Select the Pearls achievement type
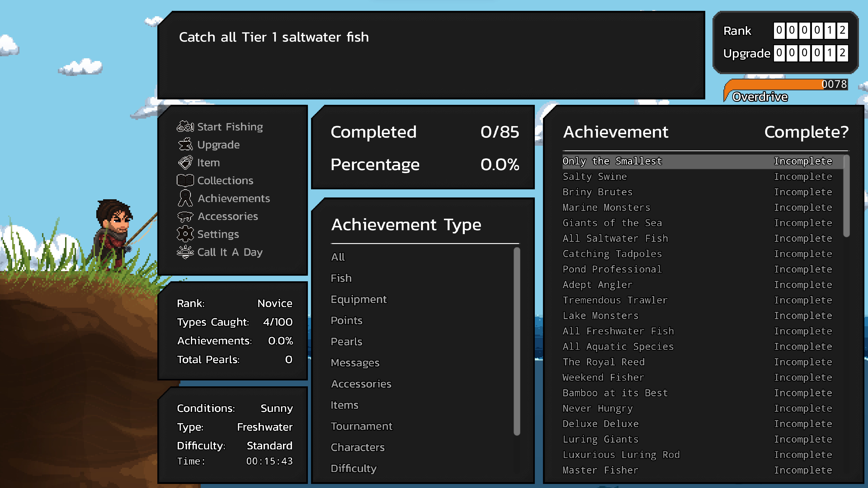Image resolution: width=868 pixels, height=488 pixels. [x=346, y=341]
